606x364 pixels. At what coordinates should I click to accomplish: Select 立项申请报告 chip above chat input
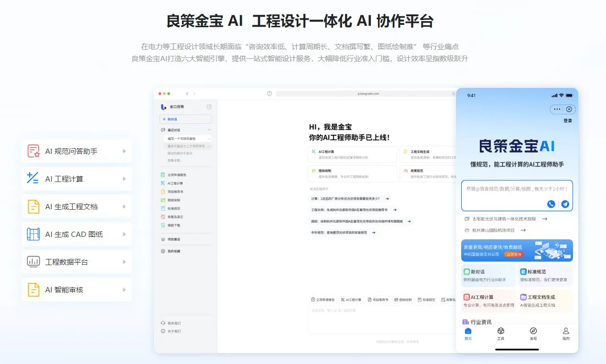click(323, 300)
